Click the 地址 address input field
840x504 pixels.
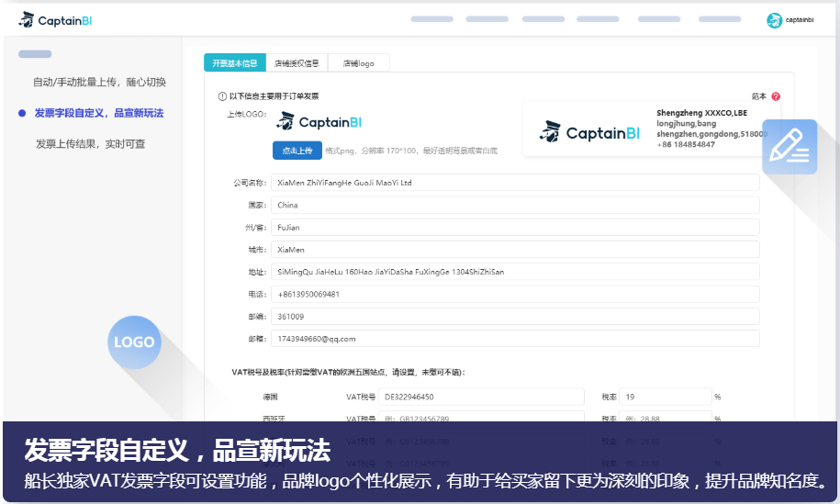515,272
